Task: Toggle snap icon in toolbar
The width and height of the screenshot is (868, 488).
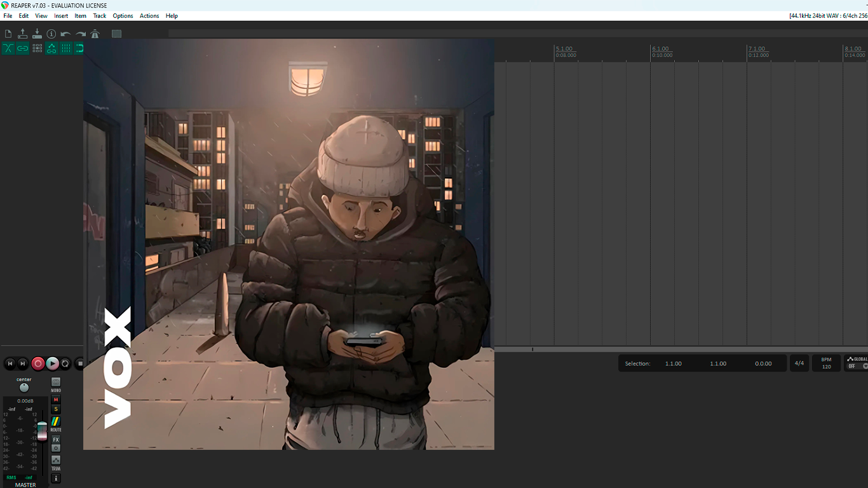Action: (x=79, y=48)
